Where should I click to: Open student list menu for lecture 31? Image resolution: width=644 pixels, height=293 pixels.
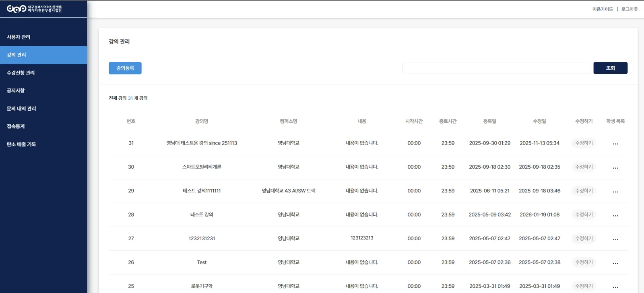click(615, 144)
